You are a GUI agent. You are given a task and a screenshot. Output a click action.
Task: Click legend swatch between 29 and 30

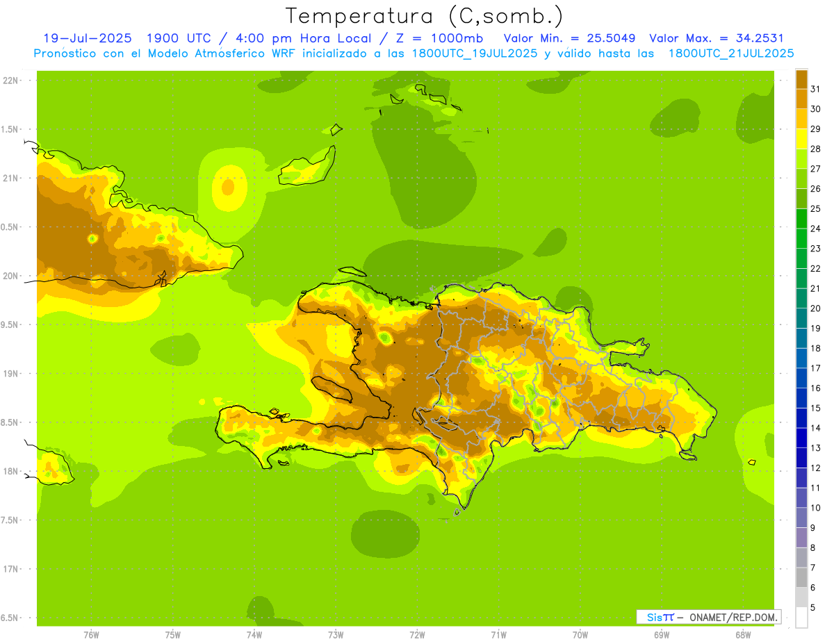point(801,118)
